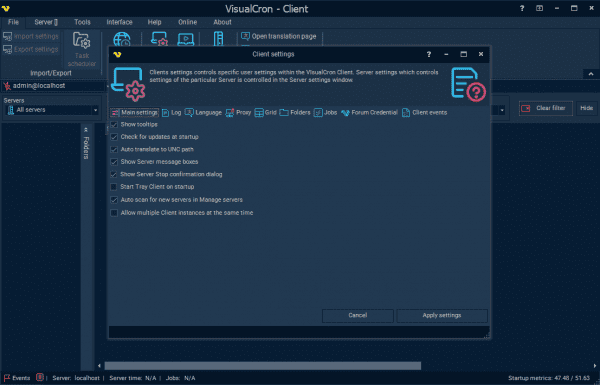
Task: Click the VisualCron logo in main title bar
Action: (6, 8)
